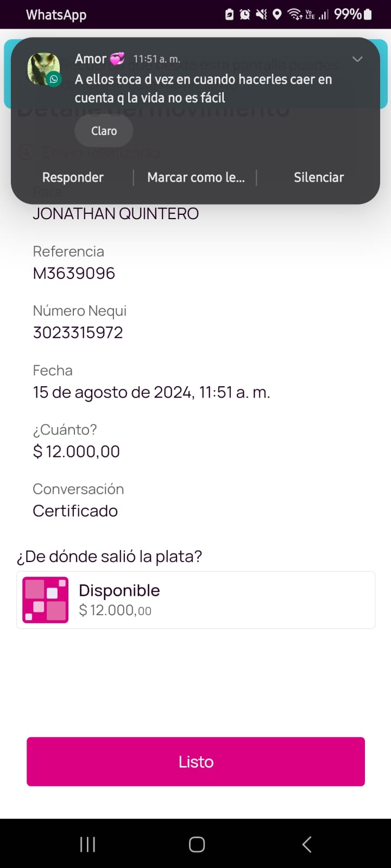
Task: Tap the Claro quick reply chip
Action: 104,131
